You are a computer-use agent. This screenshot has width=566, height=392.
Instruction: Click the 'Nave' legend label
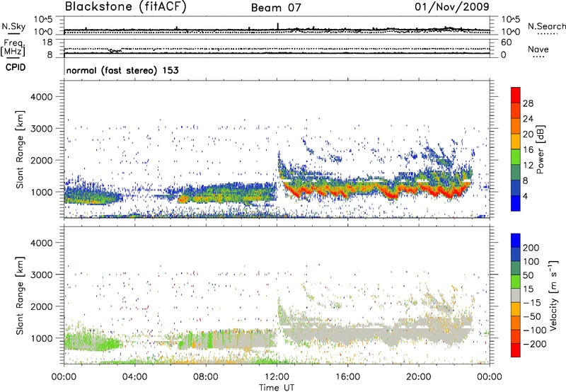pos(538,50)
